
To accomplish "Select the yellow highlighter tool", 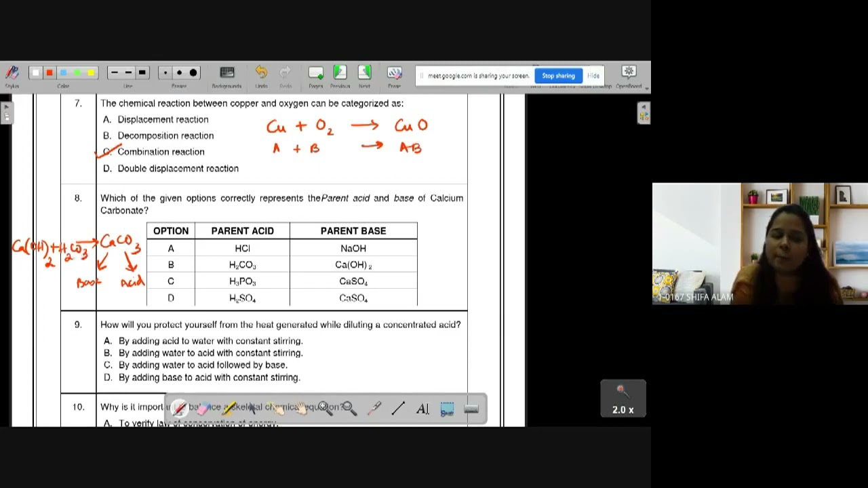I will (x=229, y=408).
